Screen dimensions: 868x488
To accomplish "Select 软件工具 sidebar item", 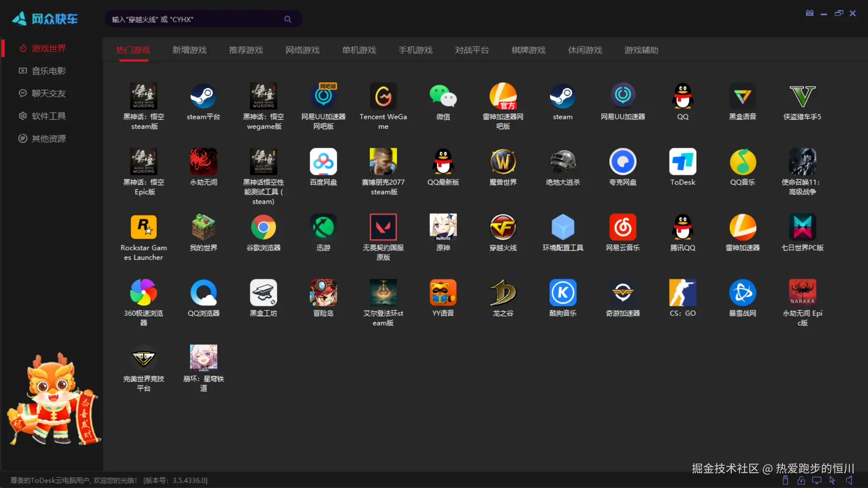I will pos(48,116).
